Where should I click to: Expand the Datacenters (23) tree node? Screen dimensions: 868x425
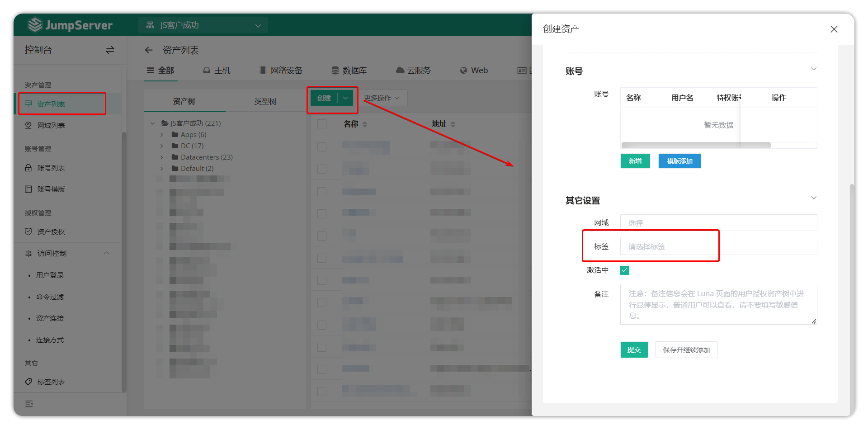pyautogui.click(x=162, y=157)
